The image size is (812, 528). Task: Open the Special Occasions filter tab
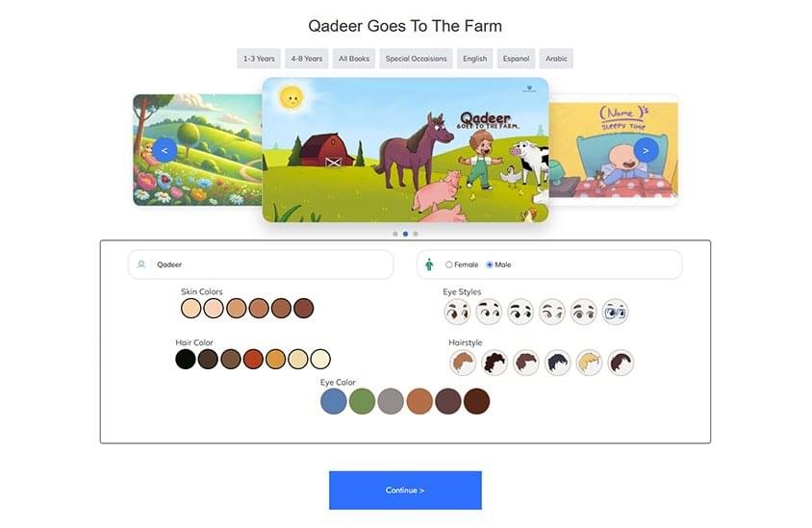416,59
